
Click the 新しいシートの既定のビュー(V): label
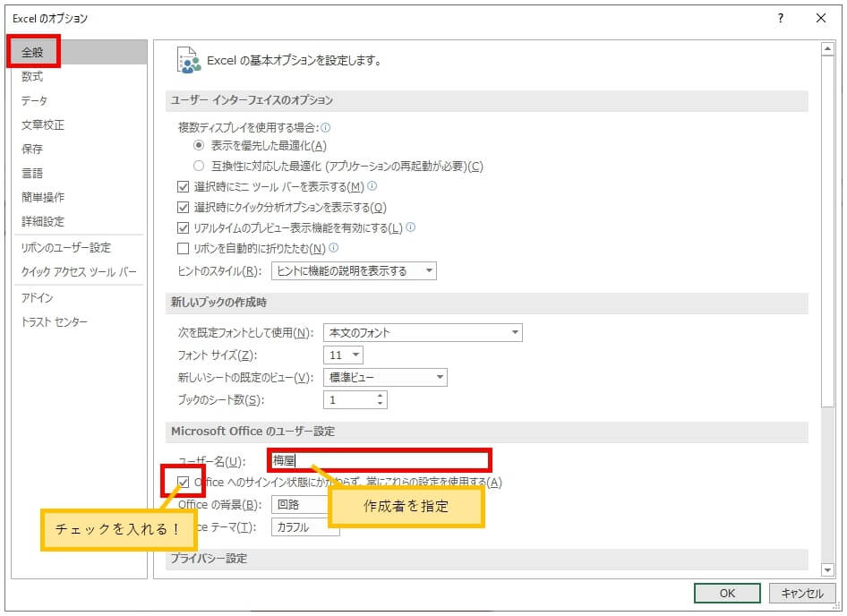[246, 378]
